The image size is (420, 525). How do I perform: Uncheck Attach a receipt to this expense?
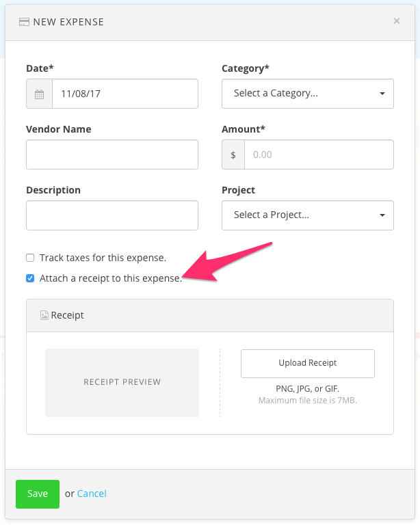(x=30, y=278)
